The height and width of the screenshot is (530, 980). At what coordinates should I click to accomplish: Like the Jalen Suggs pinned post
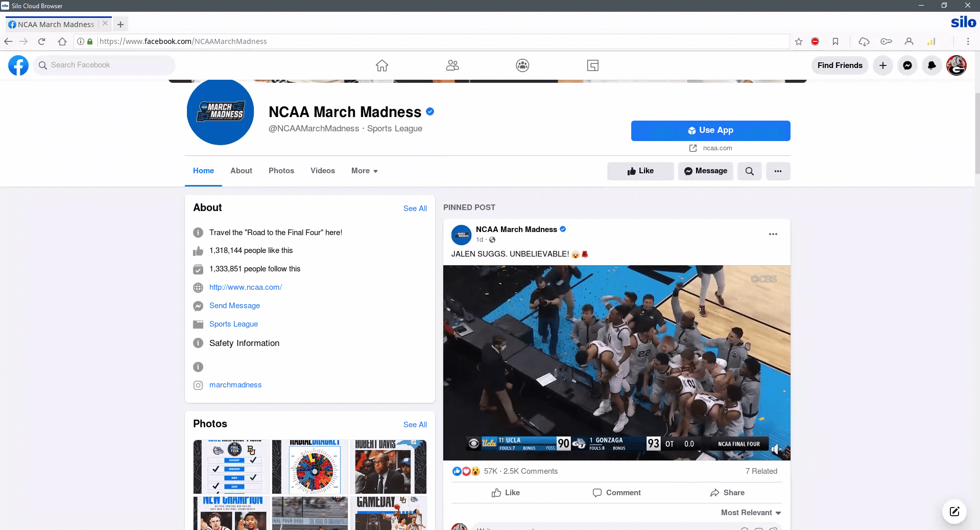coord(506,493)
